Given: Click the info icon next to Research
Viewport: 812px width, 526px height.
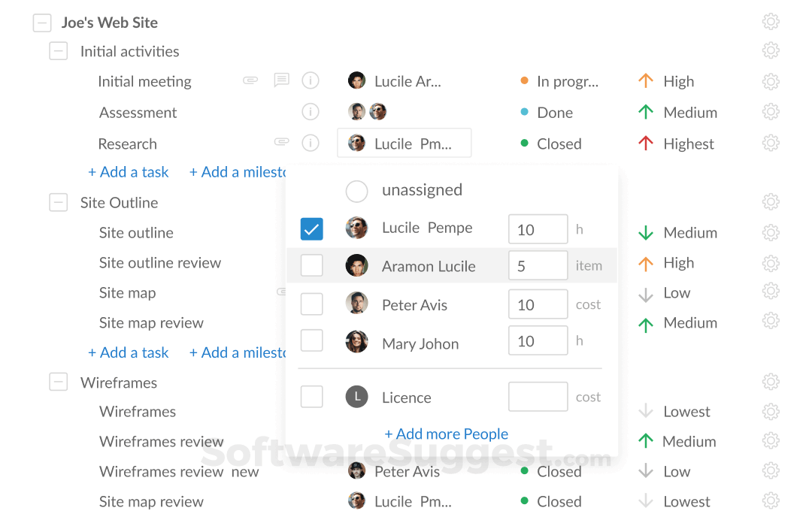Looking at the screenshot, I should pyautogui.click(x=311, y=143).
